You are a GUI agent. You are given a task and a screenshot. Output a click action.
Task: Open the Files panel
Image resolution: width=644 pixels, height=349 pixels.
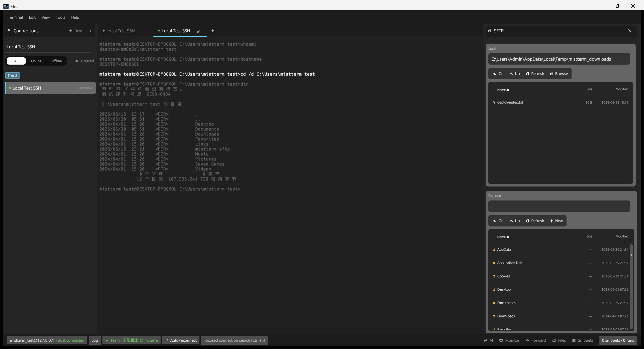coord(559,340)
